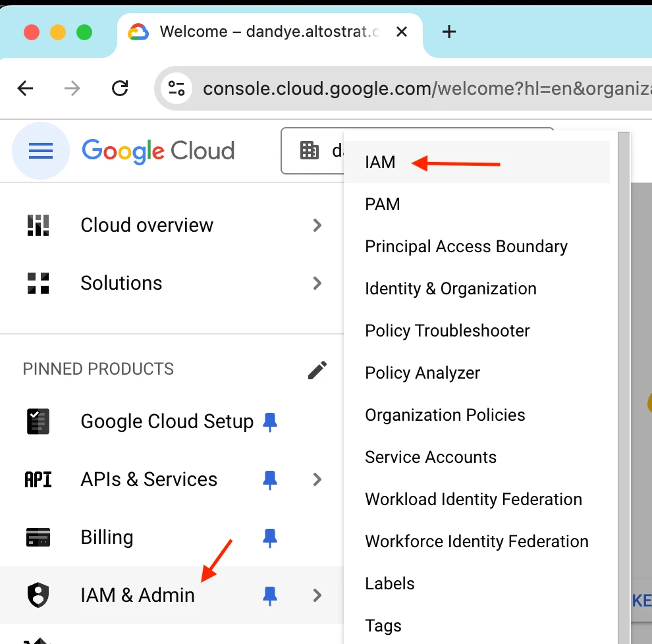652x644 pixels.
Task: Open Organization Policies
Action: coord(477,415)
